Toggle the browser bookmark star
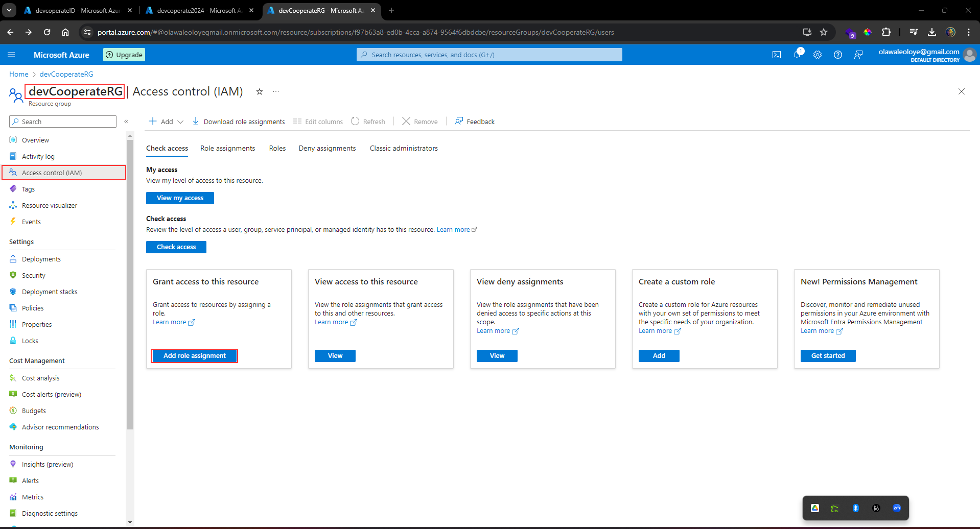The height and width of the screenshot is (529, 980). (x=824, y=32)
